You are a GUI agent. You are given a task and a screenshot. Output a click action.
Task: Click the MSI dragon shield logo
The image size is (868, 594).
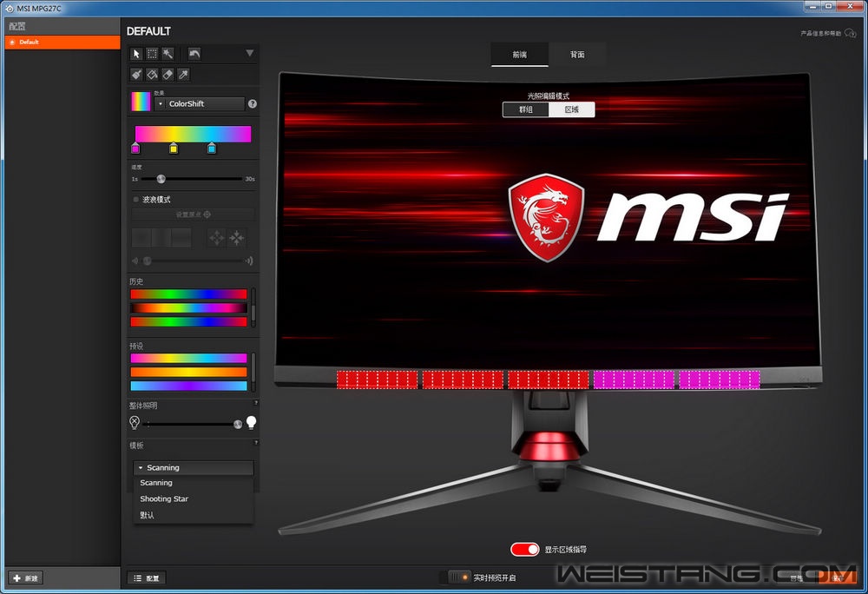pos(546,218)
